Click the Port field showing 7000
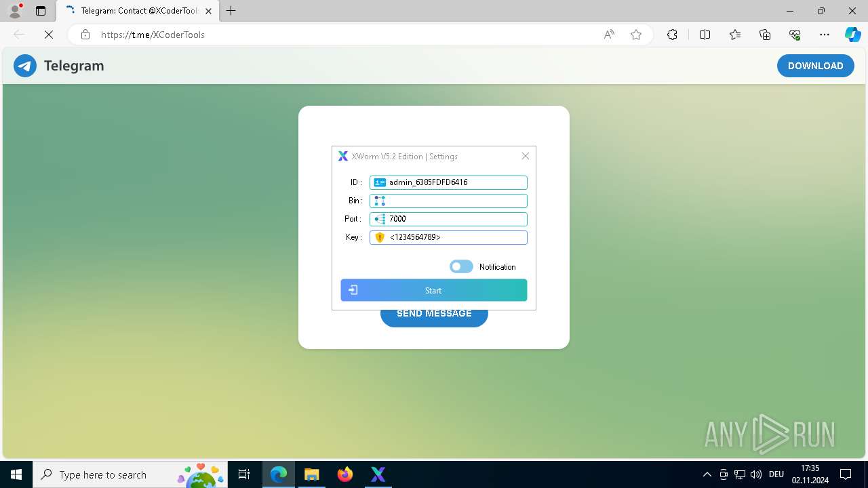This screenshot has width=868, height=488. [448, 219]
